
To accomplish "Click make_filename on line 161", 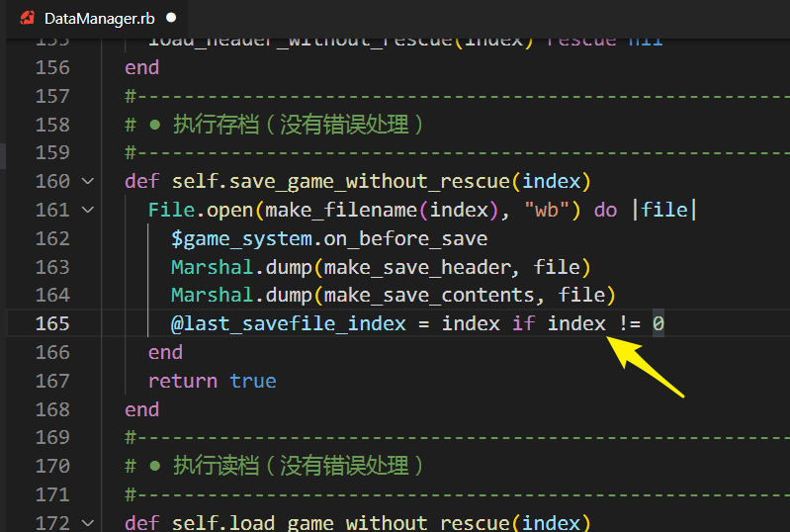I will coord(341,210).
